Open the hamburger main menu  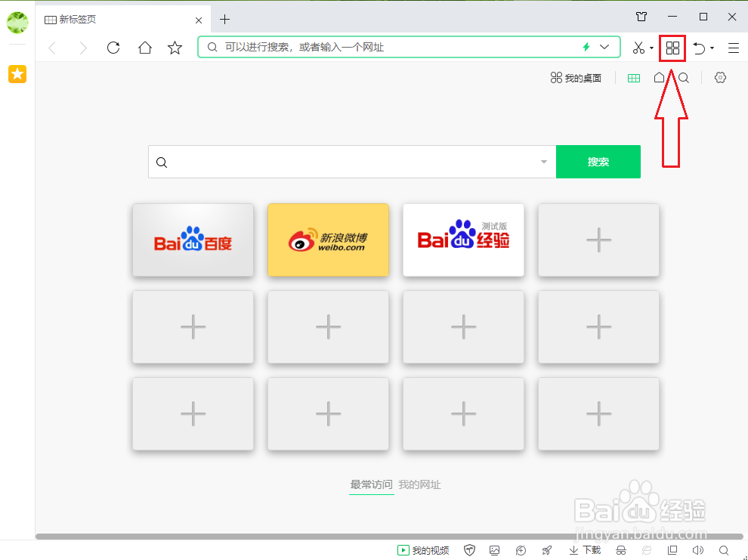click(734, 48)
